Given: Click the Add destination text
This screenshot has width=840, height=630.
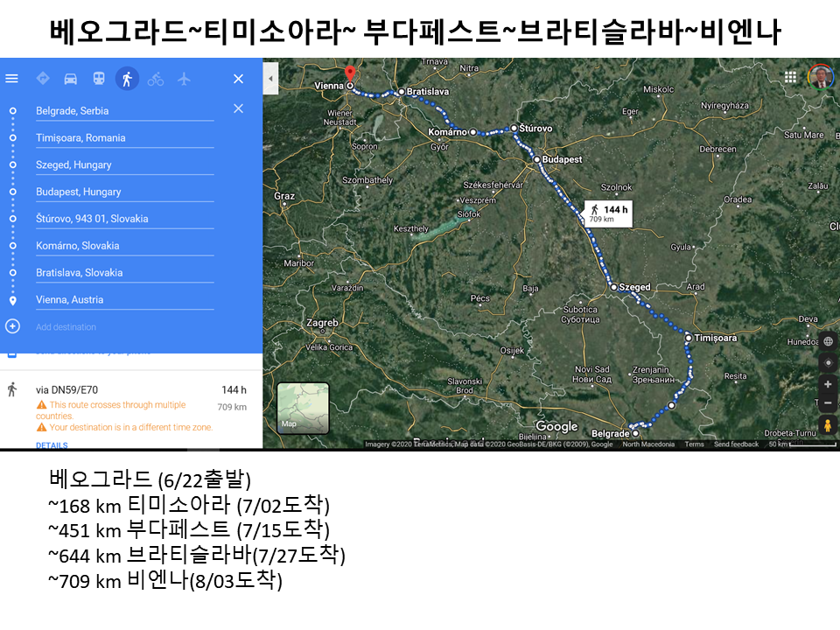Looking at the screenshot, I should pyautogui.click(x=66, y=326).
